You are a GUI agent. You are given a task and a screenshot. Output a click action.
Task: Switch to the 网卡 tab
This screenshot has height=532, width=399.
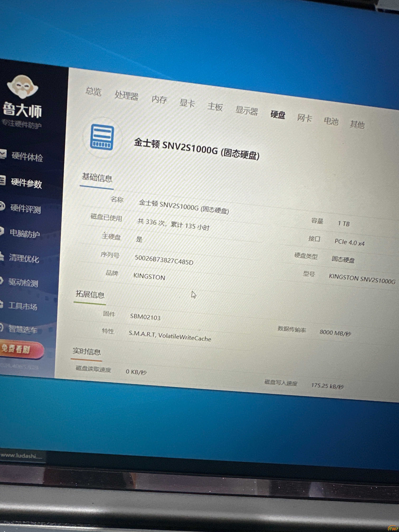[305, 118]
